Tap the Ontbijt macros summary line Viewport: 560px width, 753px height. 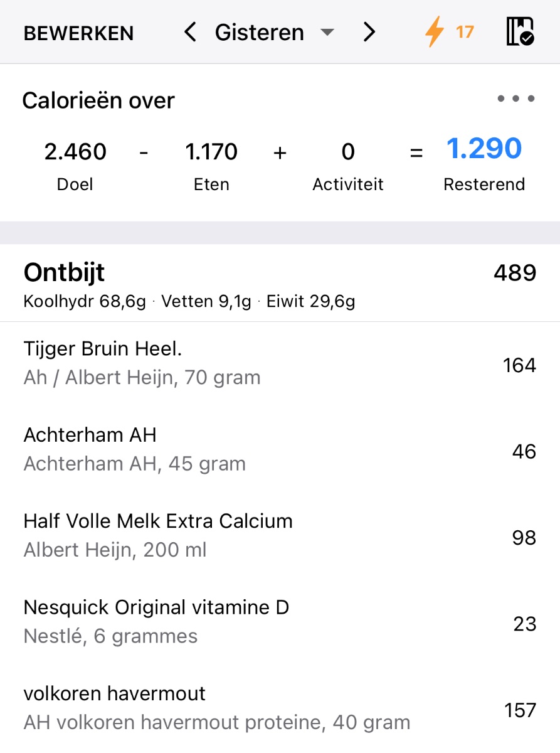pos(189,302)
